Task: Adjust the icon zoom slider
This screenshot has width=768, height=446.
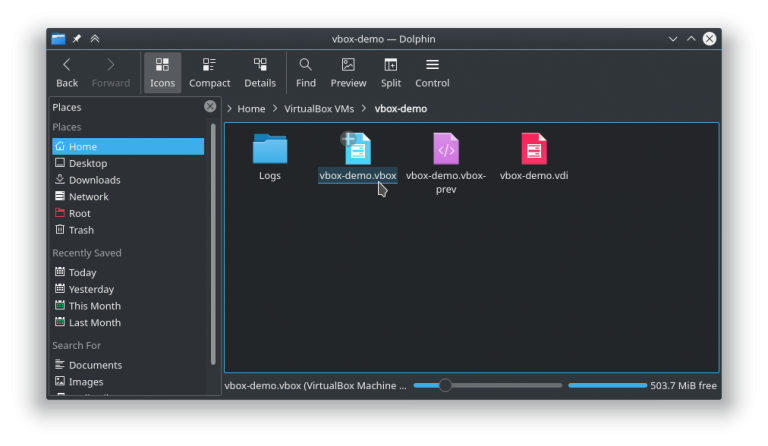Action: point(446,385)
